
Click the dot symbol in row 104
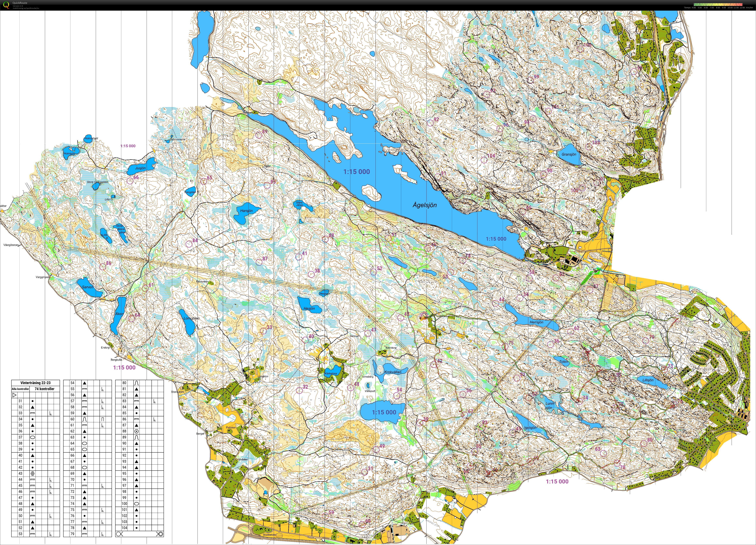click(x=136, y=528)
